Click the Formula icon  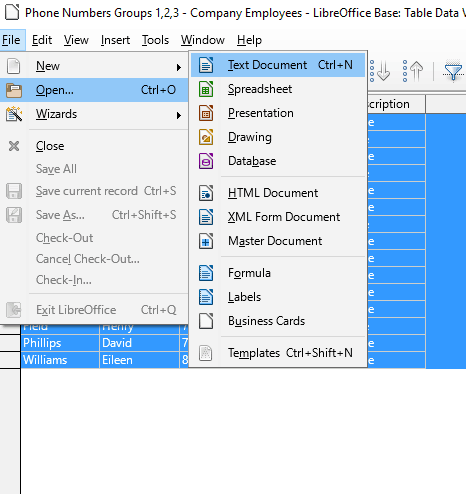coord(206,273)
